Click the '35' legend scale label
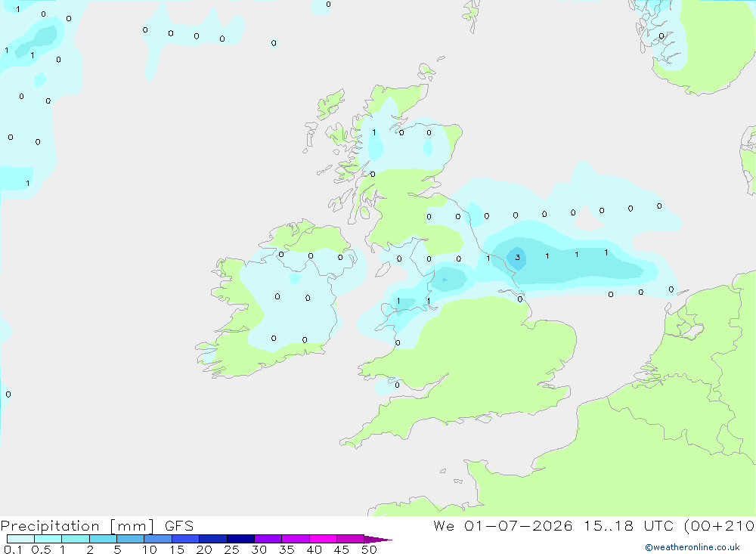This screenshot has height=554, width=756. pyautogui.click(x=287, y=549)
